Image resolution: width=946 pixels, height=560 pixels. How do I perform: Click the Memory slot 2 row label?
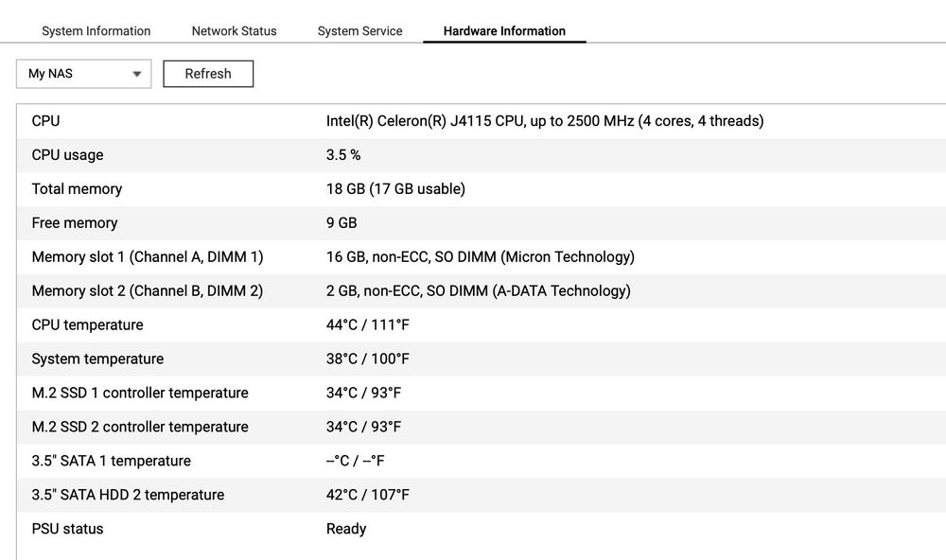[148, 291]
